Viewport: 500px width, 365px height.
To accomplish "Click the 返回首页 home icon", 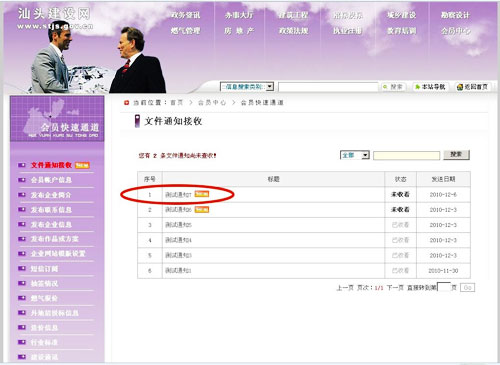I will click(460, 87).
